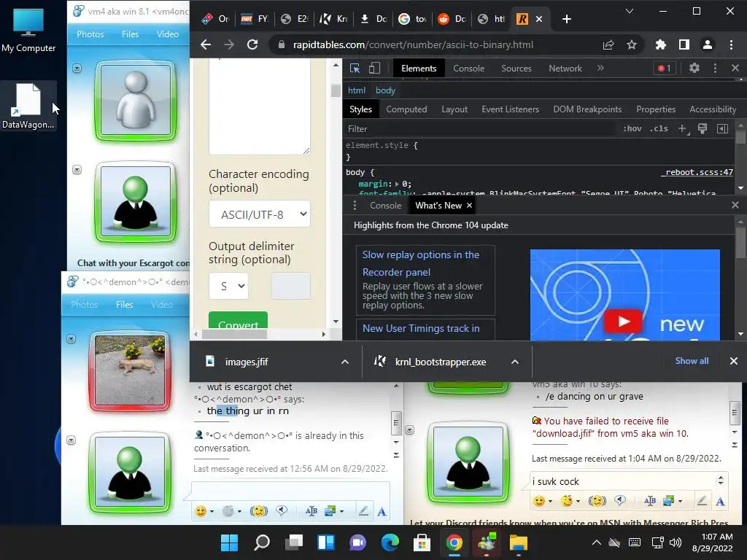Open My Computer desktop icon

(28, 30)
